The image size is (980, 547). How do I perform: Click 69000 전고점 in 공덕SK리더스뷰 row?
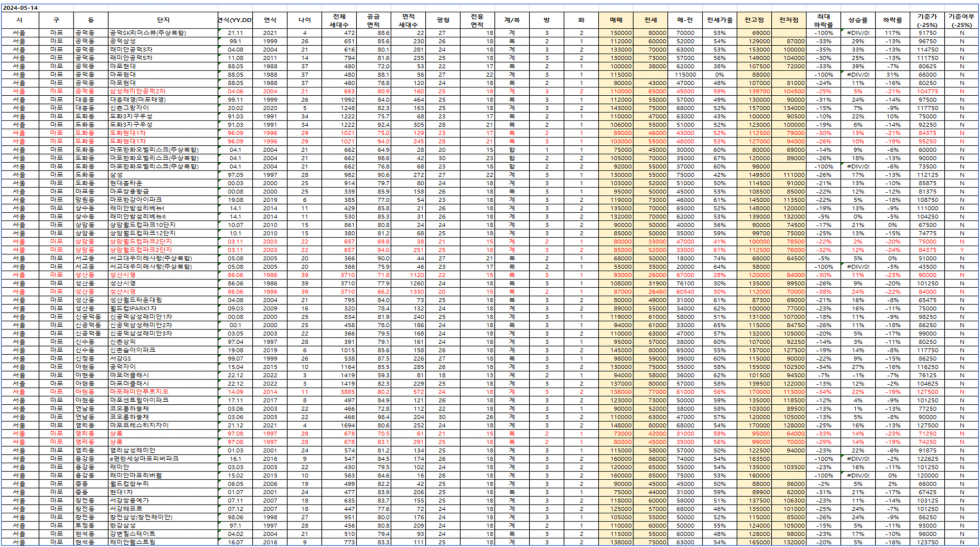point(754,33)
